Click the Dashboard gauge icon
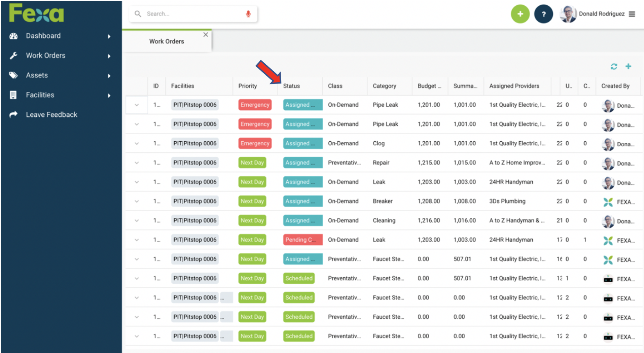644x353 pixels. (x=14, y=36)
